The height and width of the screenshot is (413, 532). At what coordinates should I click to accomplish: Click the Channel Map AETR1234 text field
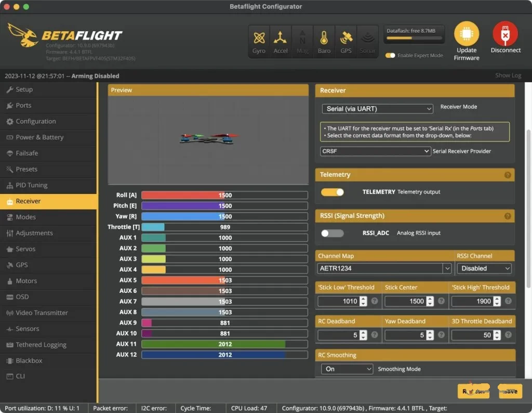pos(380,268)
